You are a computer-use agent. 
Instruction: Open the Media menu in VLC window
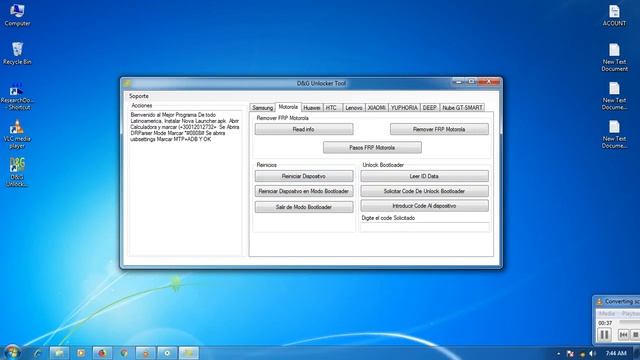pyautogui.click(x=607, y=313)
